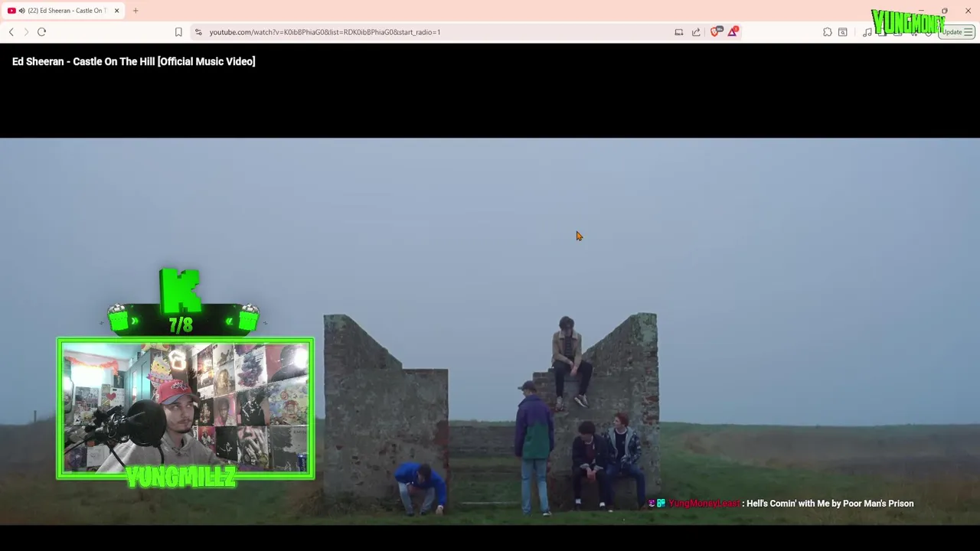The height and width of the screenshot is (551, 980).
Task: Click the Update menu button
Action: click(x=957, y=32)
